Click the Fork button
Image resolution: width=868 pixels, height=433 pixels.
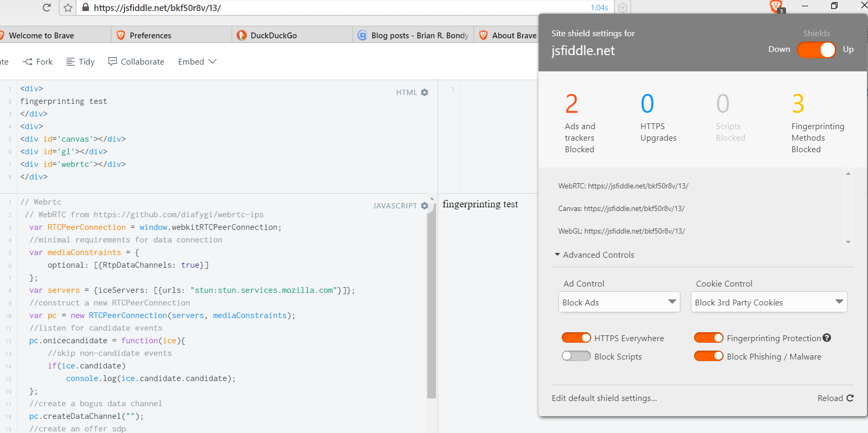tap(38, 61)
